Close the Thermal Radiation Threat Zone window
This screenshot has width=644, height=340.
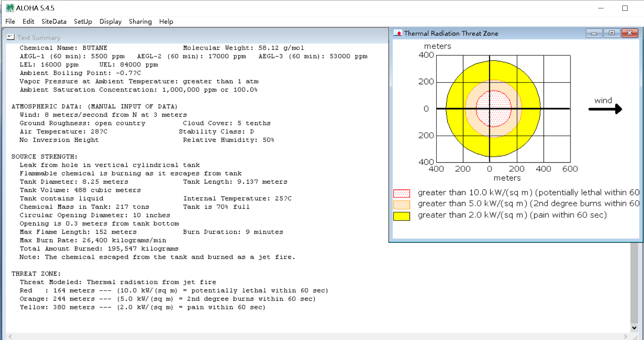pos(630,33)
